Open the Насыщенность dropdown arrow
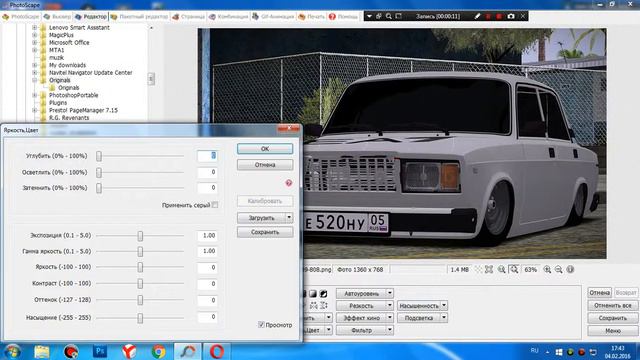The height and width of the screenshot is (360, 640). [x=444, y=305]
